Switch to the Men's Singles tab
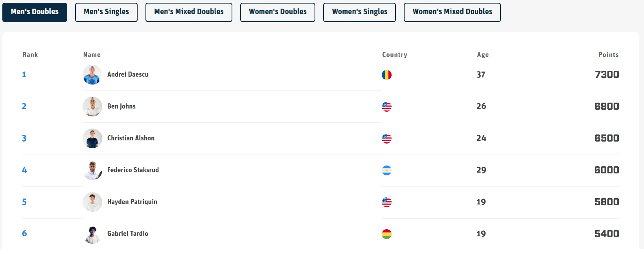 [106, 12]
